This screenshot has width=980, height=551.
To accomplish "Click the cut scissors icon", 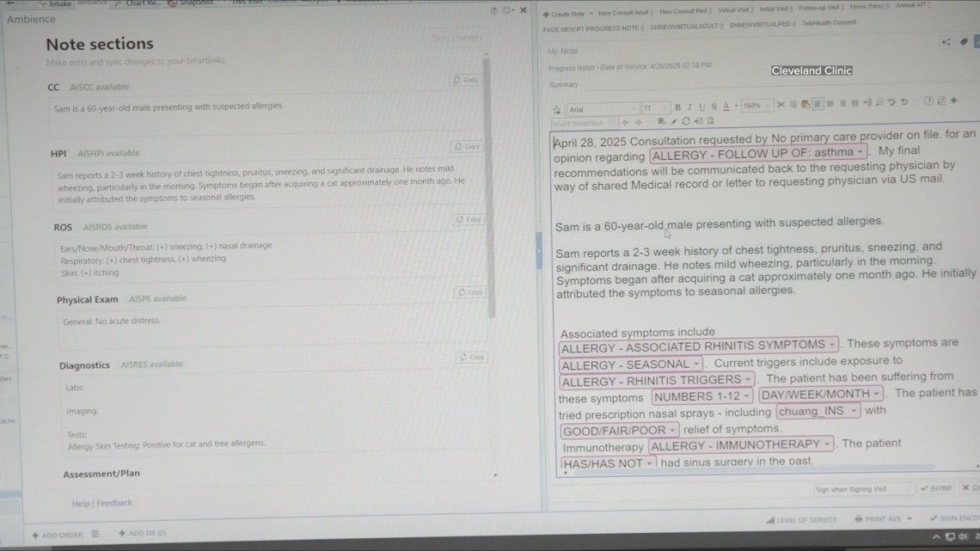I will 781,105.
